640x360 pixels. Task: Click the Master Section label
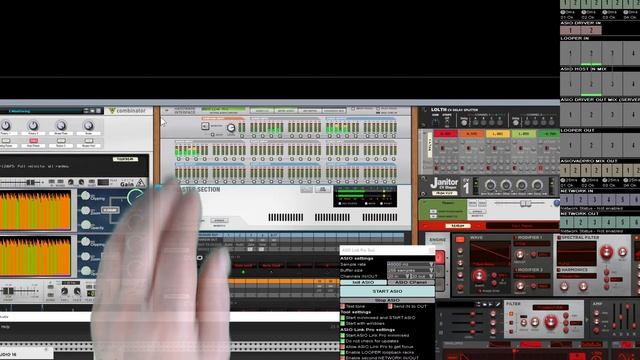point(199,190)
